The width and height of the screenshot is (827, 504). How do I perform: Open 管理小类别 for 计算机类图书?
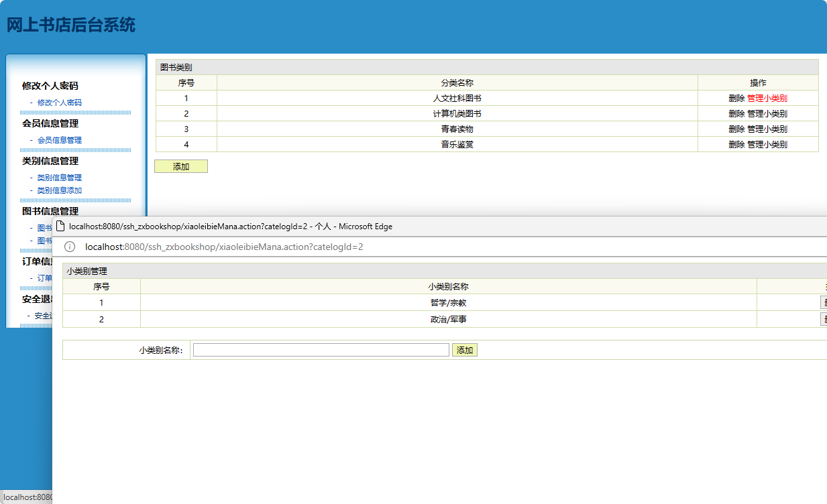point(767,113)
